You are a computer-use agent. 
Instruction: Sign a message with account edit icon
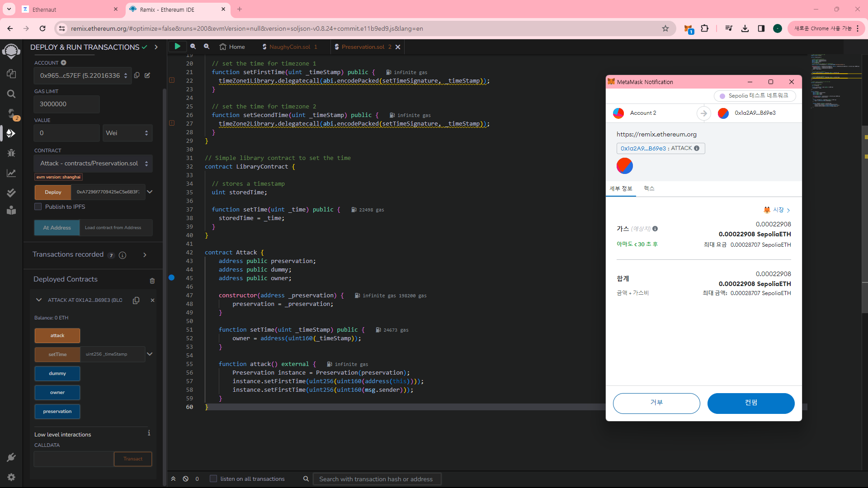[147, 75]
